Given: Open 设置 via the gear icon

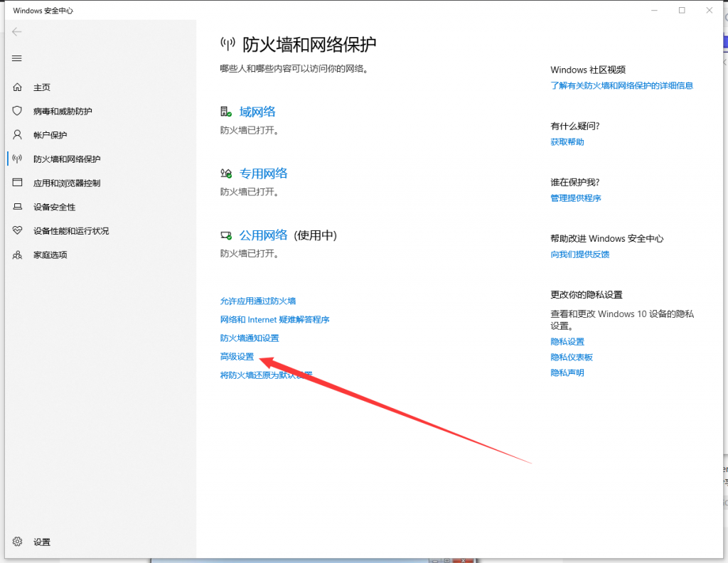Looking at the screenshot, I should tap(18, 542).
